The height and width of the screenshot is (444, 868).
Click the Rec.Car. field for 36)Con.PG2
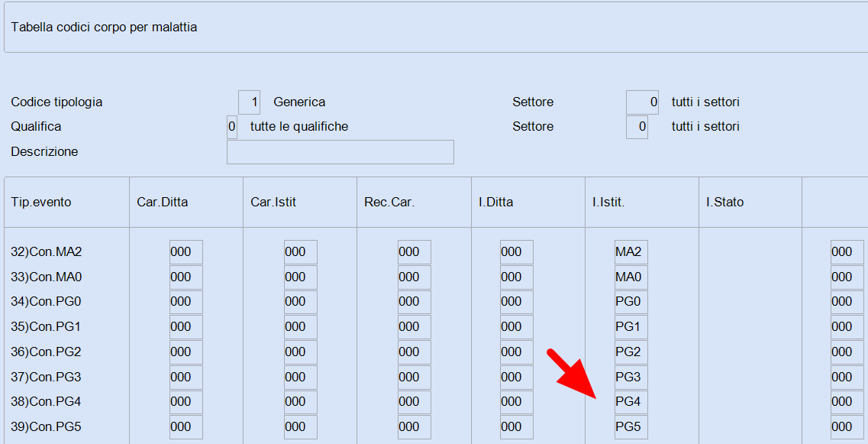(x=414, y=352)
